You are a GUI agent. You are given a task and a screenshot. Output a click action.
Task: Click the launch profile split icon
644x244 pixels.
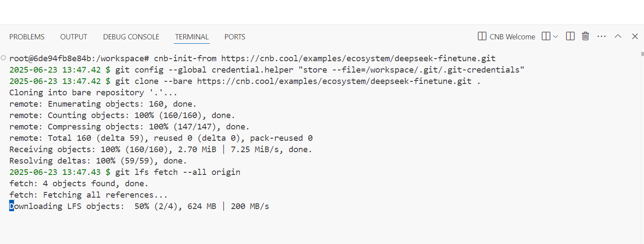coord(546,37)
